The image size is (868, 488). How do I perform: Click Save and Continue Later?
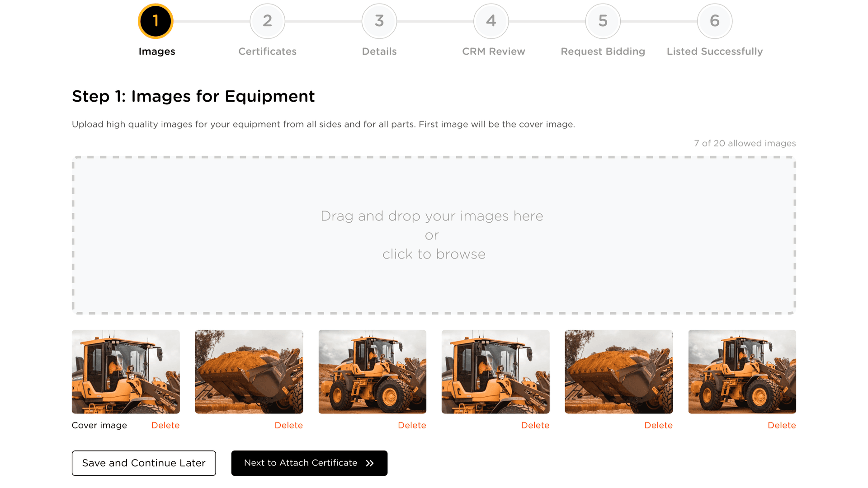pyautogui.click(x=144, y=463)
